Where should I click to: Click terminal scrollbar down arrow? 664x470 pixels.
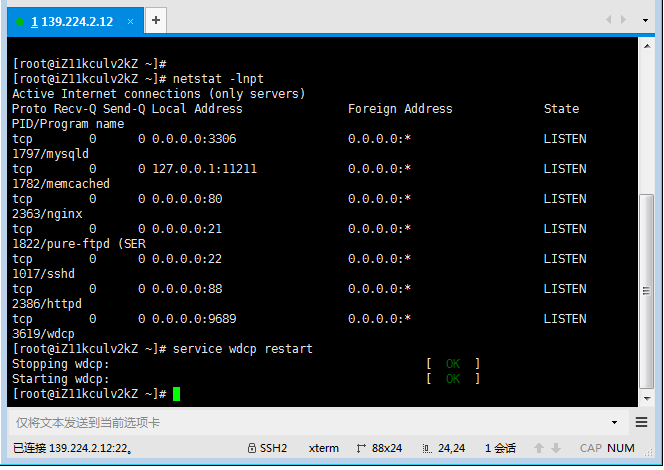647,398
